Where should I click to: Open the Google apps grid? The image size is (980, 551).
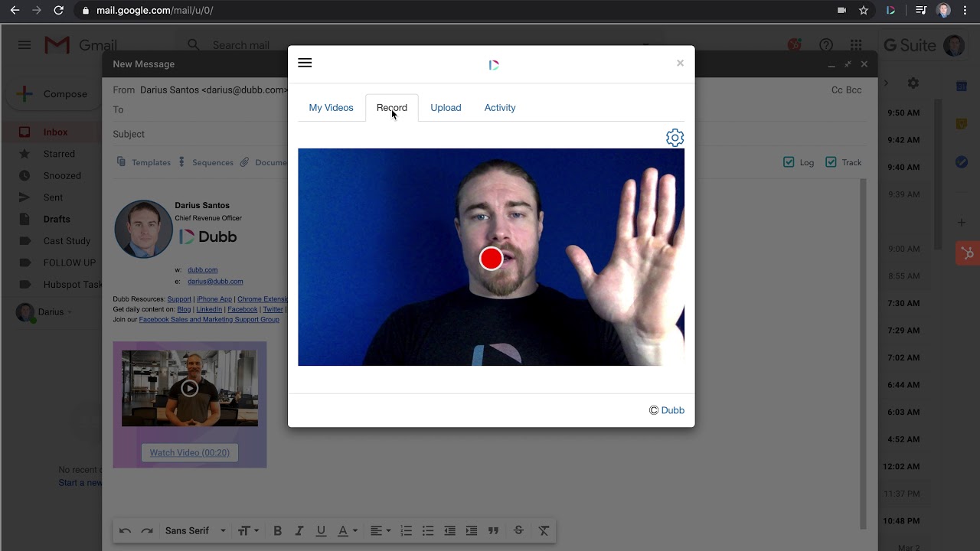point(856,45)
